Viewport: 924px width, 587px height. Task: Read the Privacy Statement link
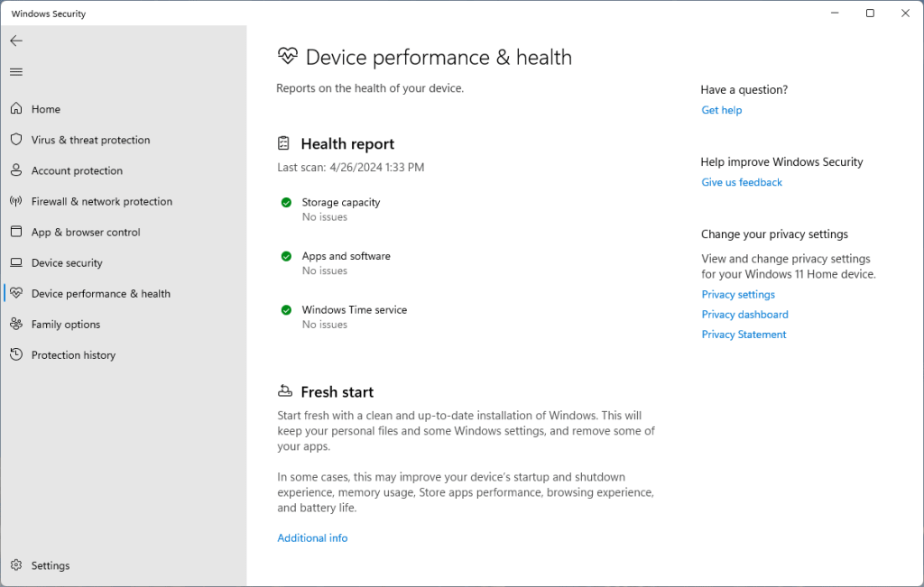pyautogui.click(x=744, y=335)
